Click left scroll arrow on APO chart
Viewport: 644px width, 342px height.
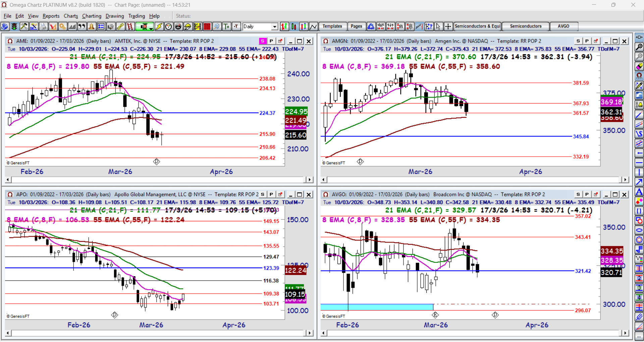click(8, 333)
